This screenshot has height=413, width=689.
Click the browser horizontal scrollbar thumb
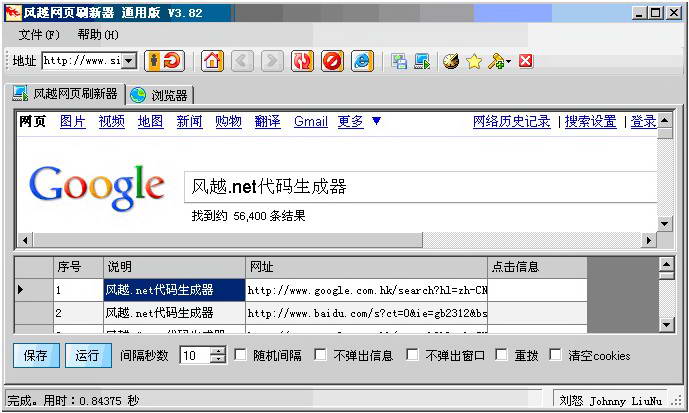tap(228, 240)
